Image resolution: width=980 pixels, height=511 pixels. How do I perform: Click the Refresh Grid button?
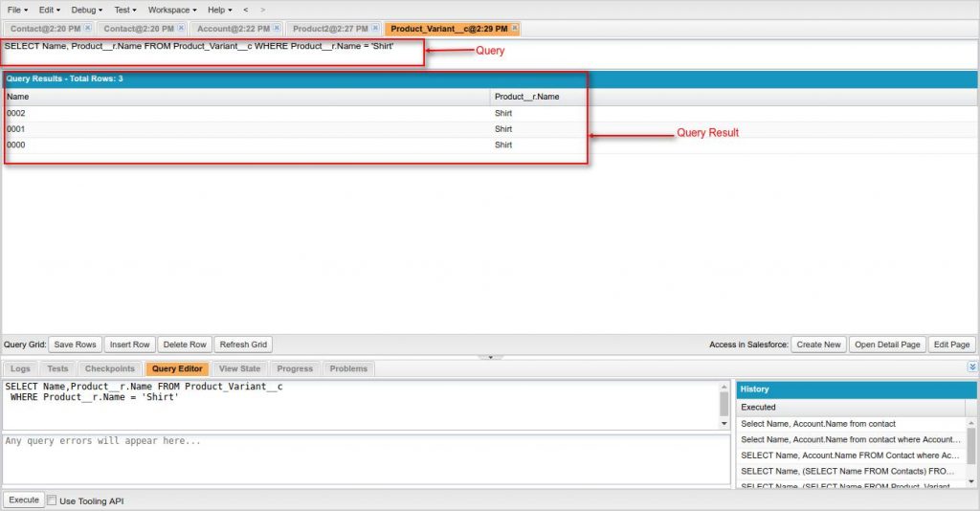244,344
